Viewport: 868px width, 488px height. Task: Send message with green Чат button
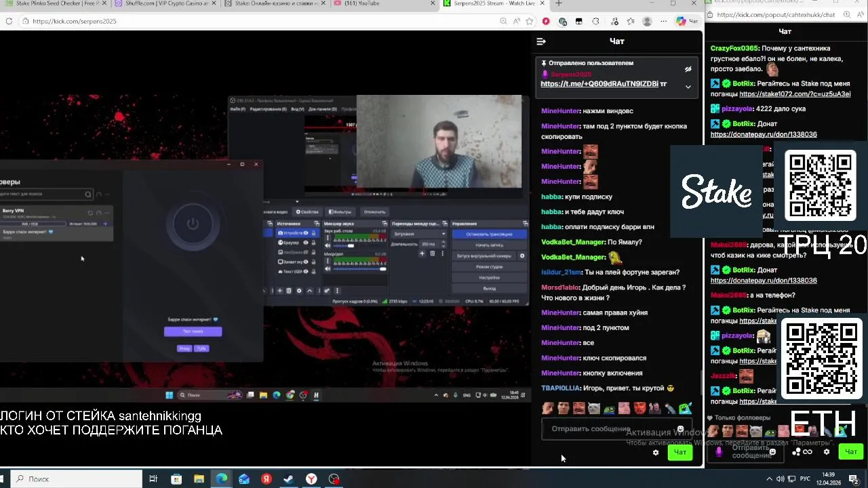680,452
